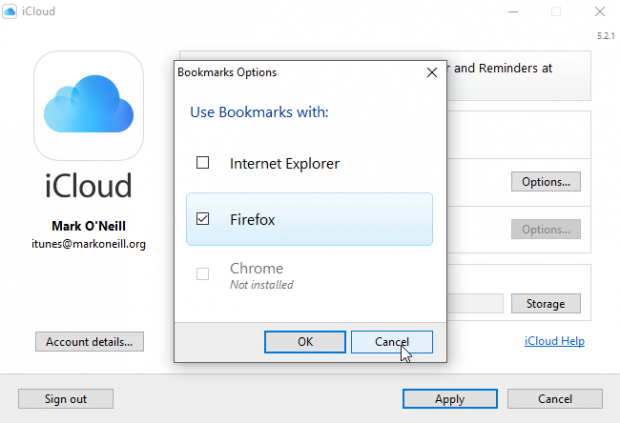The width and height of the screenshot is (620, 423).
Task: Open the iCloud Help link
Action: click(x=553, y=341)
